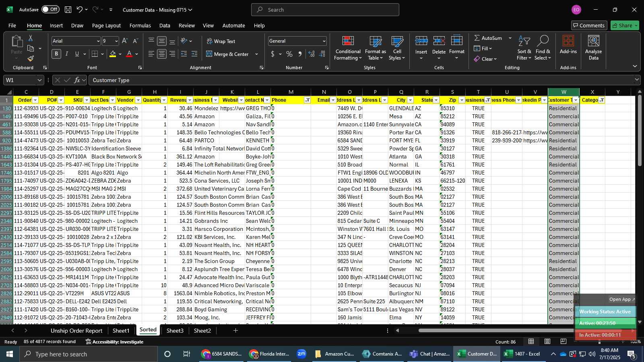Click the Save icon in the title bar
Image resolution: width=644 pixels, height=362 pixels.
point(68,10)
